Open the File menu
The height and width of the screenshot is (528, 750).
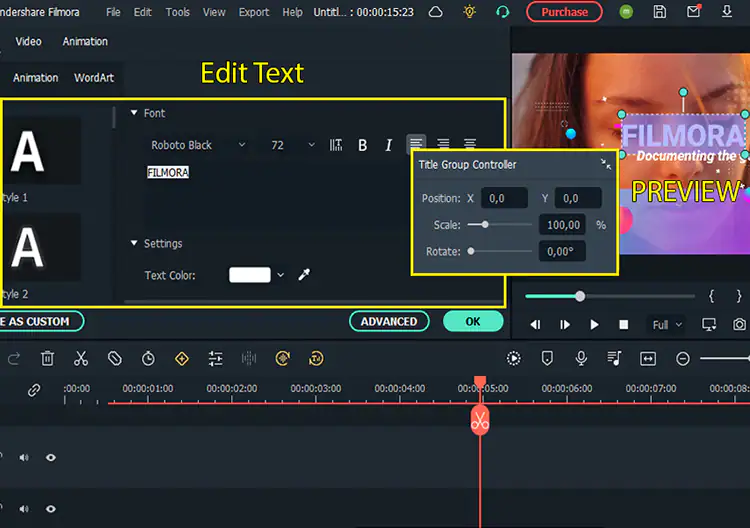[x=113, y=12]
